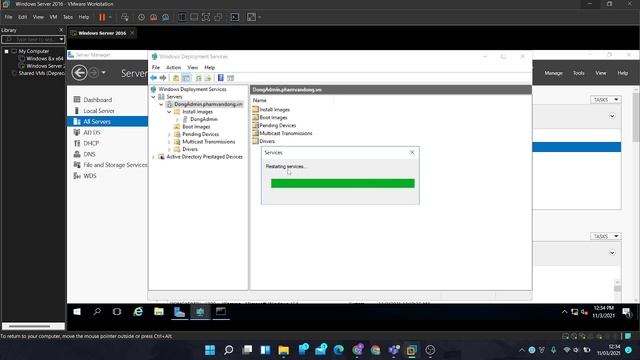Click the WDS toolbar up one level icon
The image size is (640, 360).
176,78
